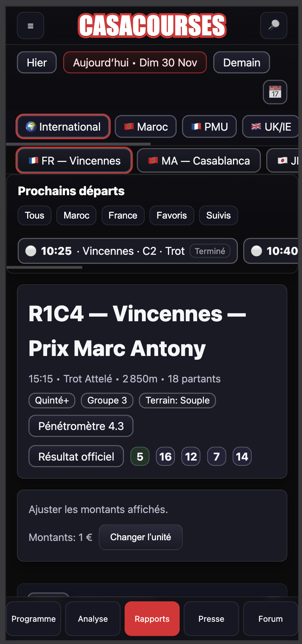This screenshot has width=302, height=644.
Task: Select the PMU region filter
Action: [210, 127]
